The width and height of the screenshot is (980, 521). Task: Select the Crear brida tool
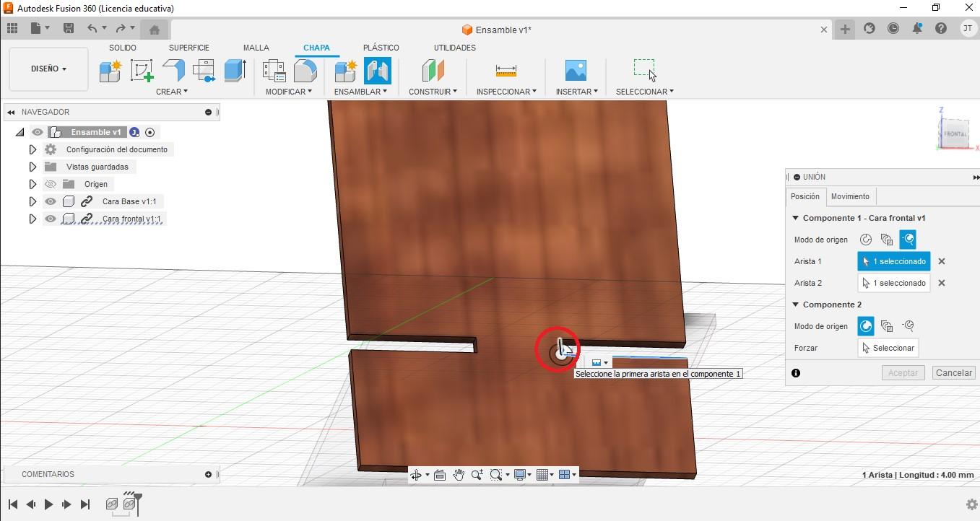coord(173,69)
